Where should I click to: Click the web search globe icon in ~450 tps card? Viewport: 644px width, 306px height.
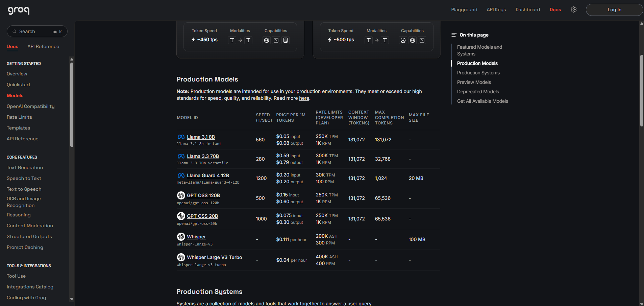pos(267,40)
